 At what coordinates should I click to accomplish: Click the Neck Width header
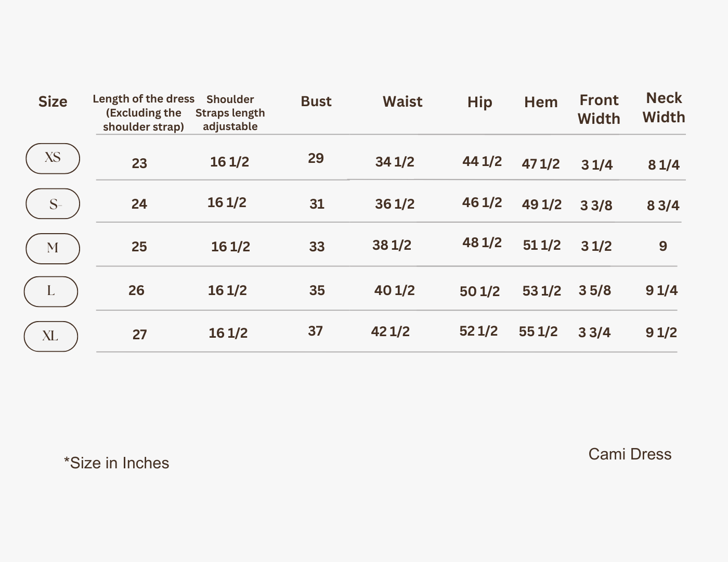coord(664,108)
